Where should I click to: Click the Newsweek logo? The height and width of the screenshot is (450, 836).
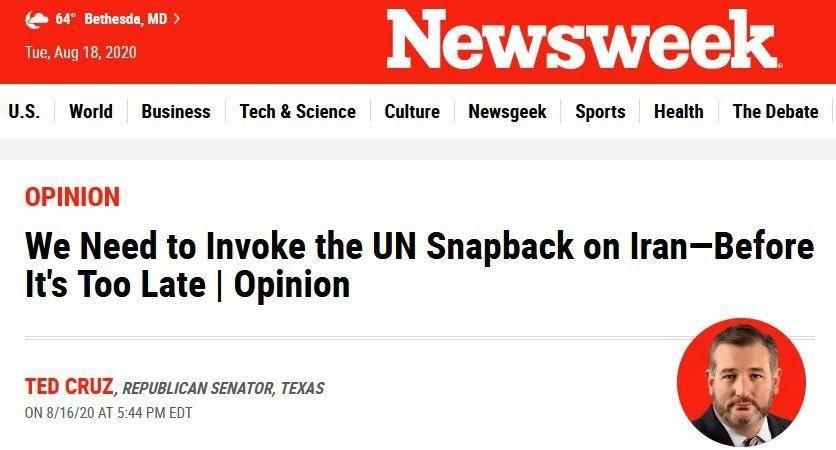582,41
